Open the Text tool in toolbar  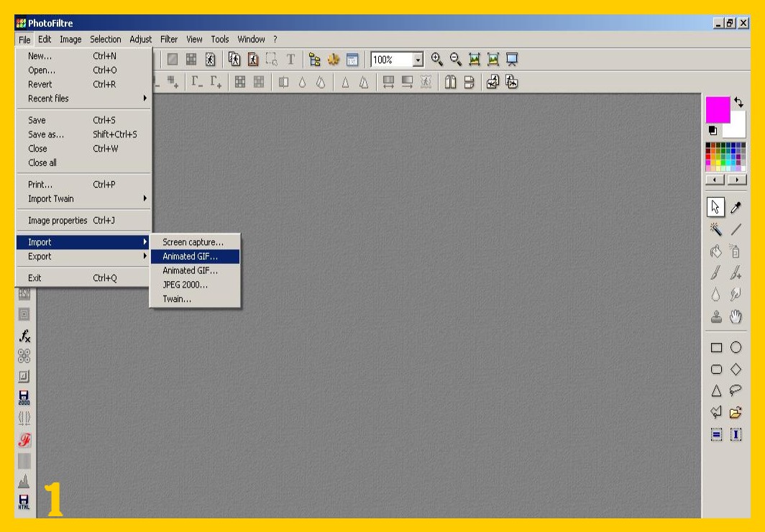coord(290,60)
